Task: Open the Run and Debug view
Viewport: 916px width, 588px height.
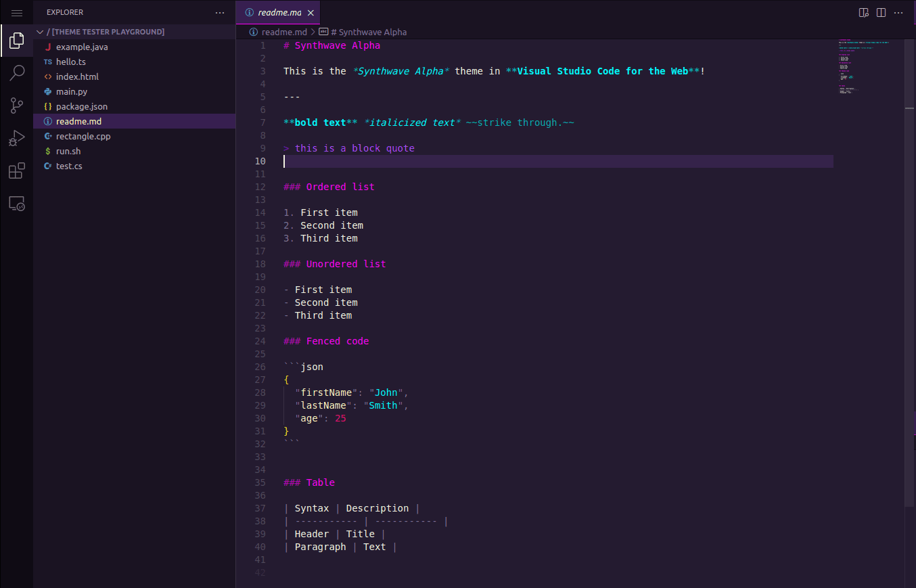Action: pyautogui.click(x=17, y=138)
